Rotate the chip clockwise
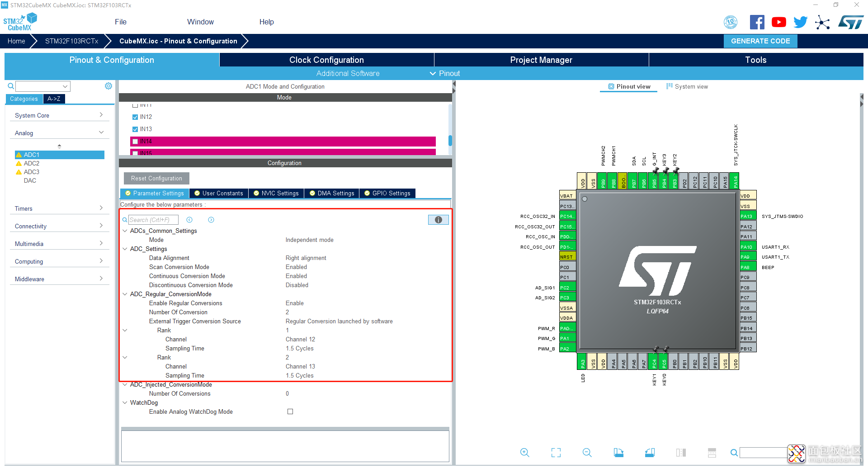The height and width of the screenshot is (468, 868). pyautogui.click(x=618, y=452)
